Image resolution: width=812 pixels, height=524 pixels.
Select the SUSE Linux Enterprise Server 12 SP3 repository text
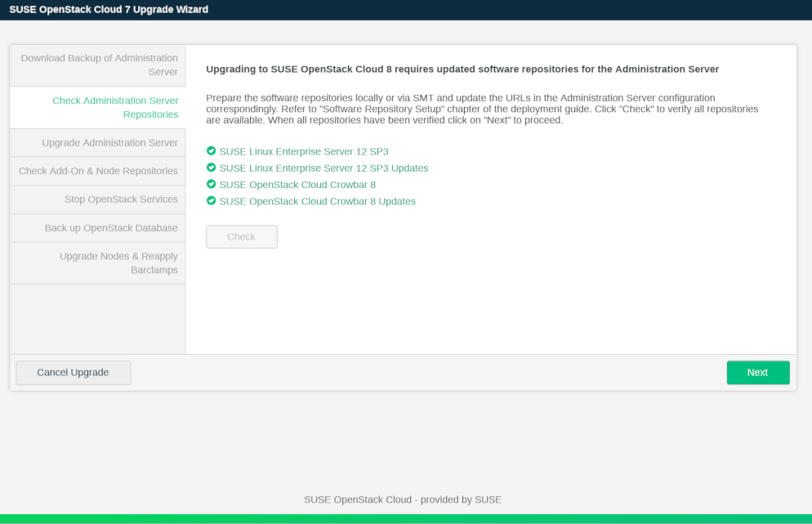pos(304,151)
